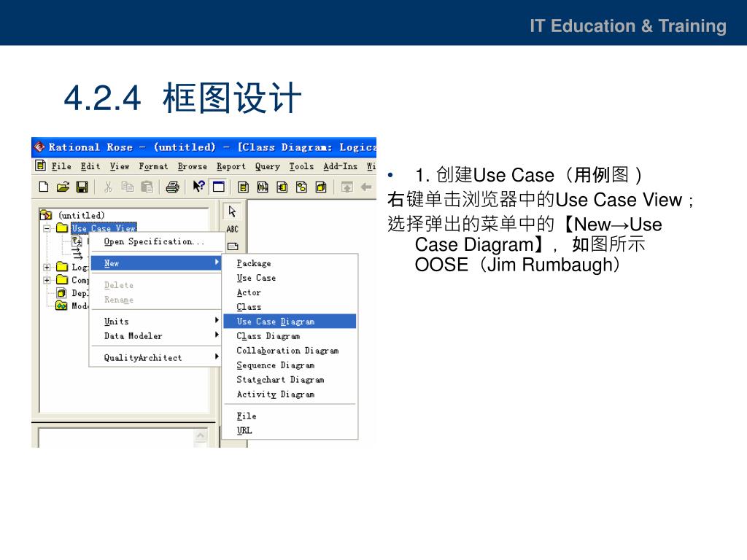
Task: Select the Use Case View tree item
Action: tap(104, 228)
